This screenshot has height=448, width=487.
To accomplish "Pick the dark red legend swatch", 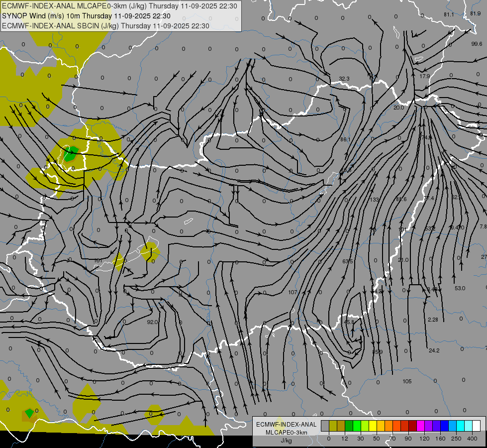I will coord(413,426).
